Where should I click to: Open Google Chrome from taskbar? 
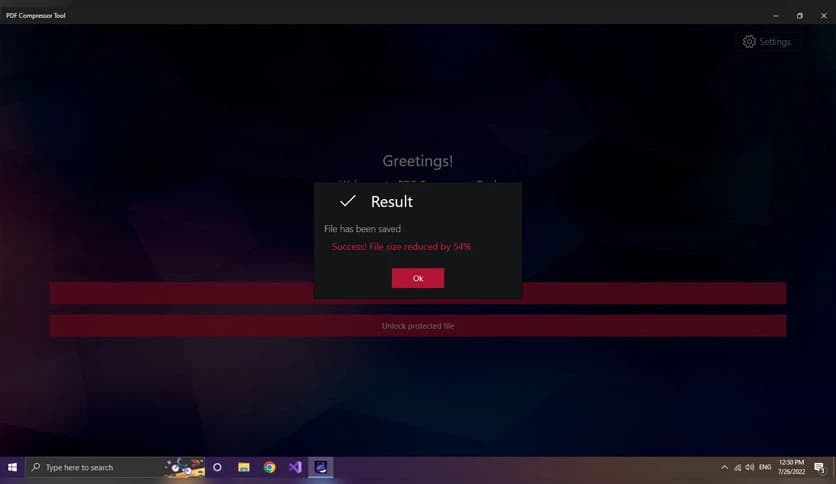pyautogui.click(x=269, y=467)
